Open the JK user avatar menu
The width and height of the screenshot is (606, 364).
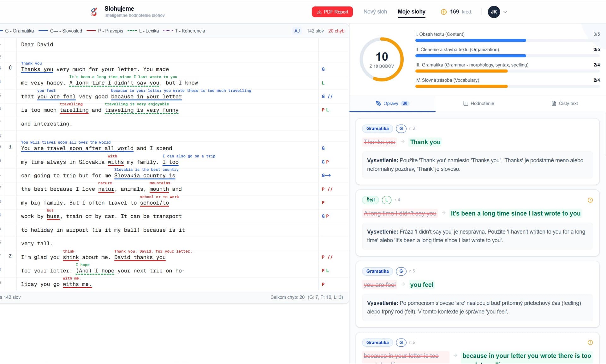[x=494, y=12]
